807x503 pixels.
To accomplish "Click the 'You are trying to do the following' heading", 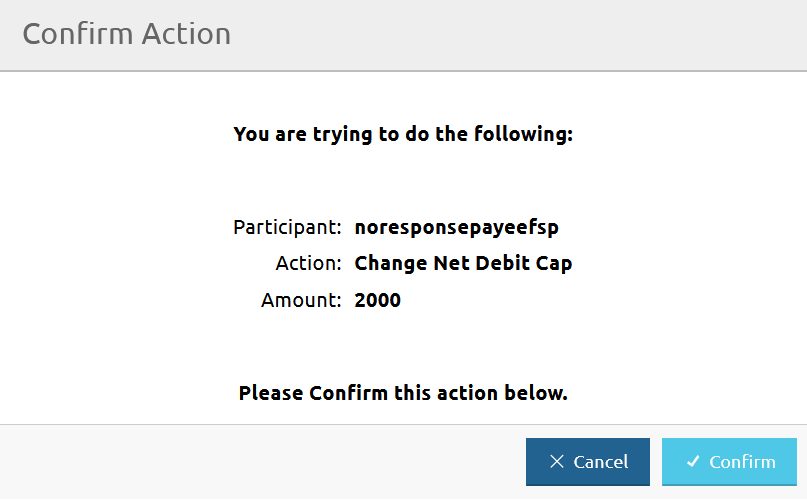I will pos(403,134).
